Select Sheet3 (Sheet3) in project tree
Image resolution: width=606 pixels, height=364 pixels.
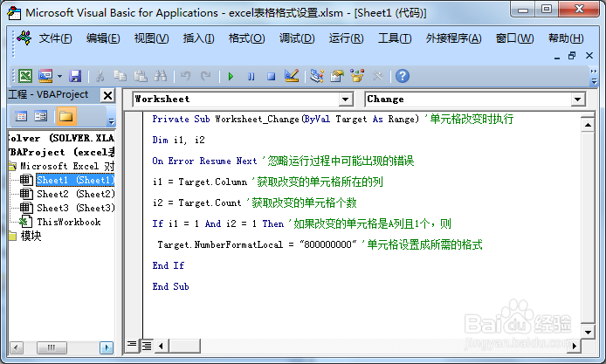click(x=76, y=208)
